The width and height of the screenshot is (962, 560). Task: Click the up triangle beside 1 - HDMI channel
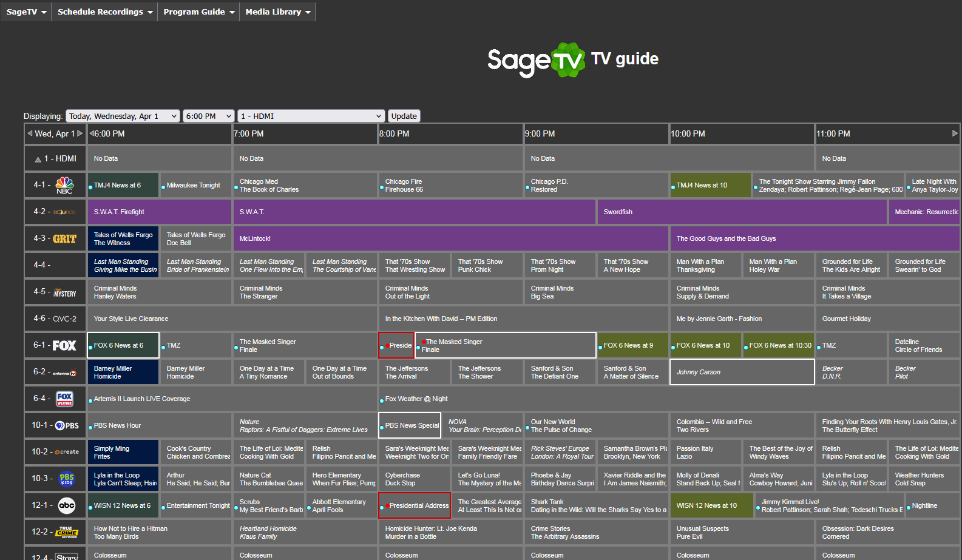click(x=38, y=159)
